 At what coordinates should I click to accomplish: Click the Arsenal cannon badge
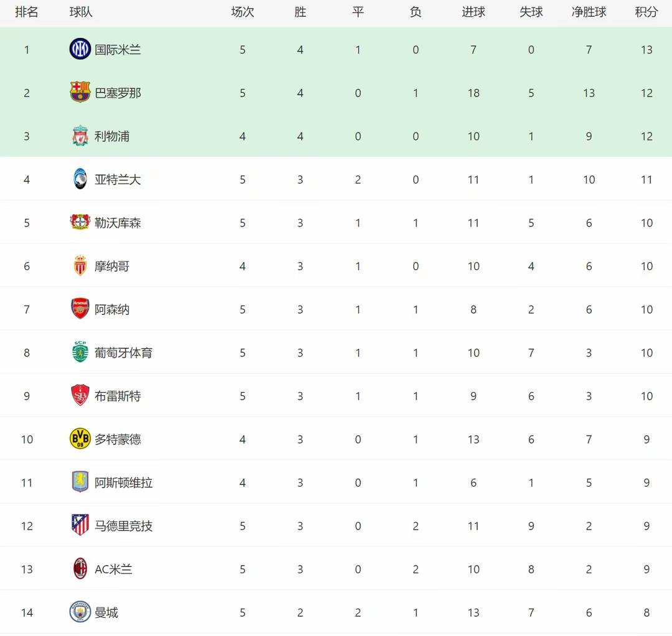pos(80,309)
